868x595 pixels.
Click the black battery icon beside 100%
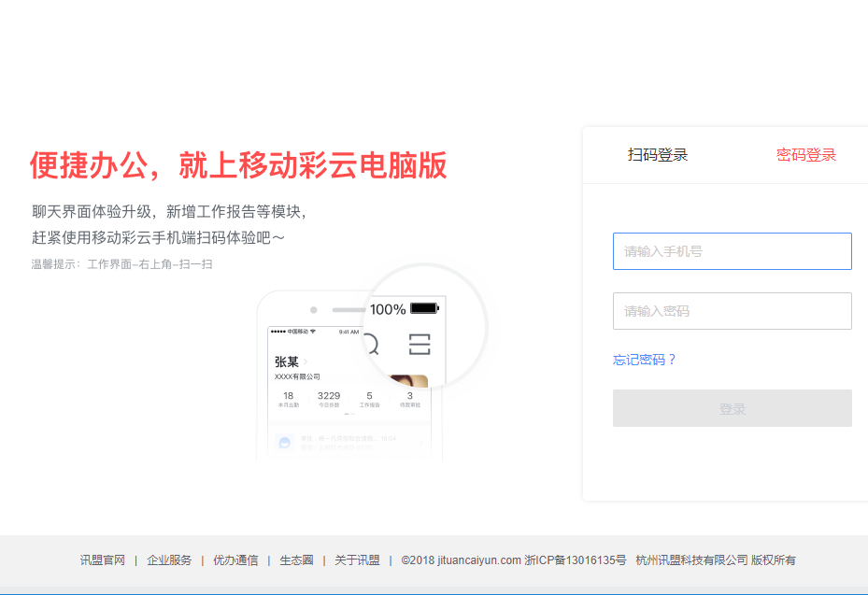click(423, 308)
